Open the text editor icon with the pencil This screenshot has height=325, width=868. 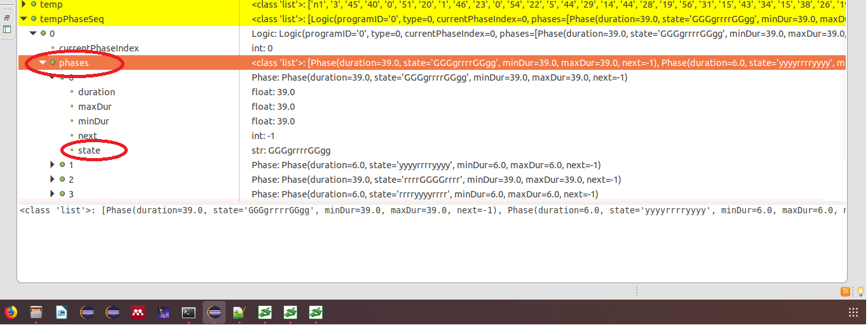240,312
